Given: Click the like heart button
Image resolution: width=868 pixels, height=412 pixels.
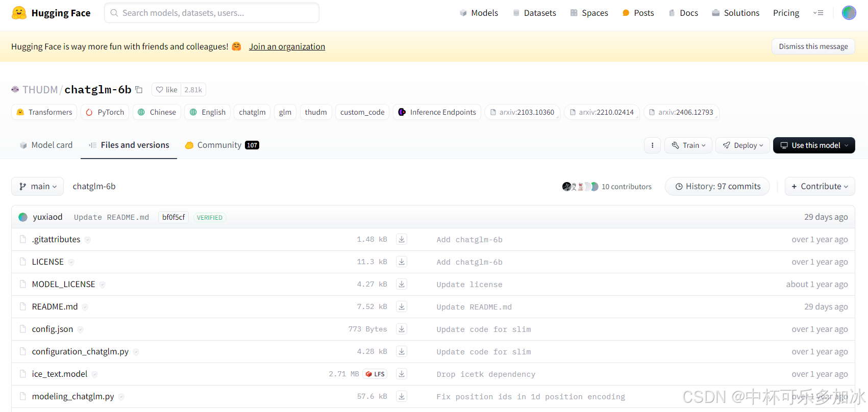Looking at the screenshot, I should (x=166, y=90).
